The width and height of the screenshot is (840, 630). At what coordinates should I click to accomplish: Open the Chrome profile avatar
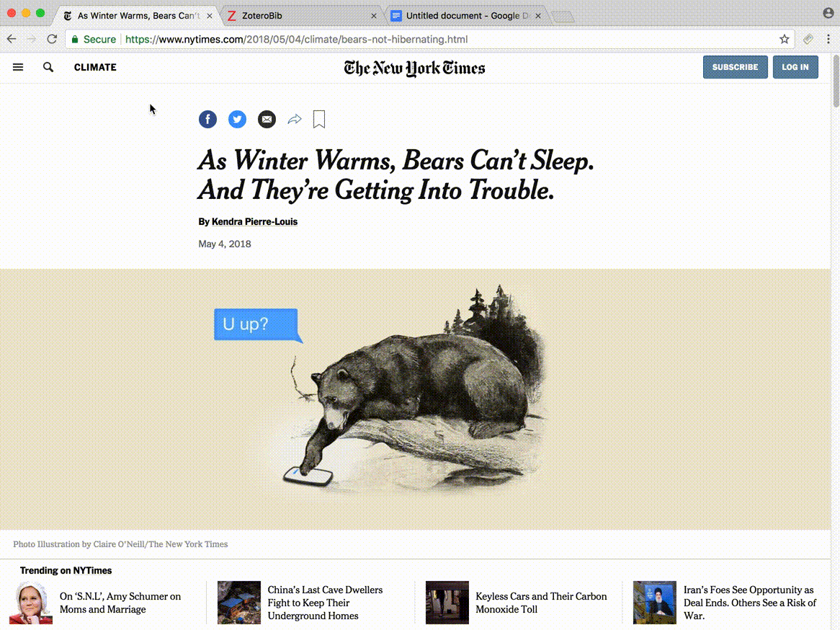coord(827,12)
